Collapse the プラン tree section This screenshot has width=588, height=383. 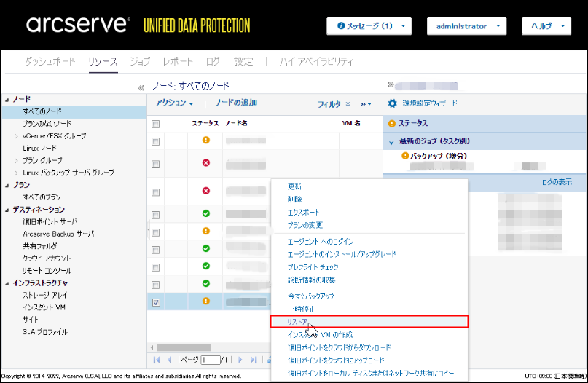pos(7,185)
